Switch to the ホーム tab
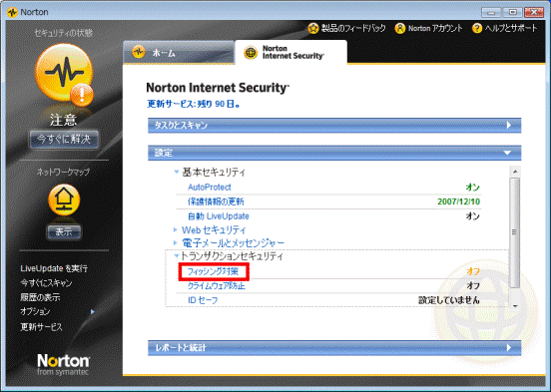Viewport: 551px width, 392px height. [x=179, y=53]
